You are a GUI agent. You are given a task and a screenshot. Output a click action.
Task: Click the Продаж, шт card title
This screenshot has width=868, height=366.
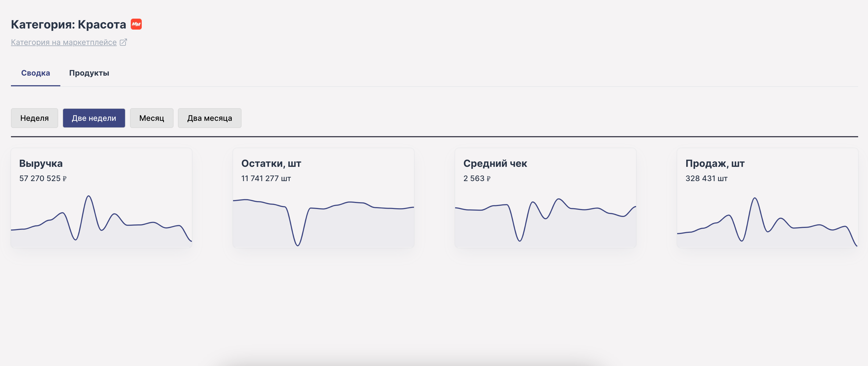point(715,163)
